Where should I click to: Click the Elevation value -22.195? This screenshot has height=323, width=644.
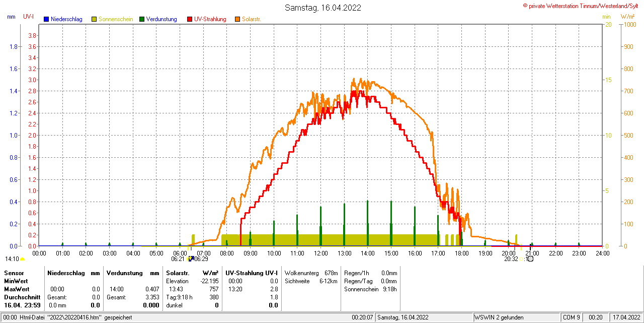[209, 281]
